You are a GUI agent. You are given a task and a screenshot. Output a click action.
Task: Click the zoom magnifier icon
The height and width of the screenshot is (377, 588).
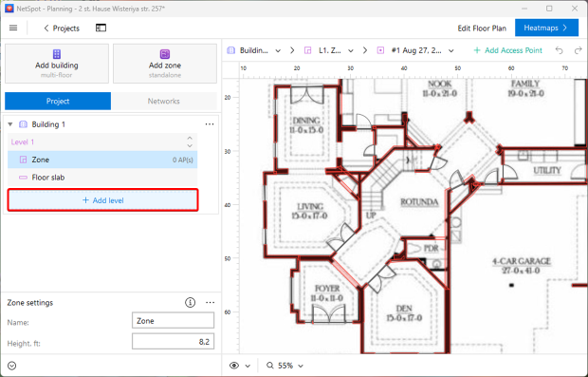pyautogui.click(x=270, y=366)
